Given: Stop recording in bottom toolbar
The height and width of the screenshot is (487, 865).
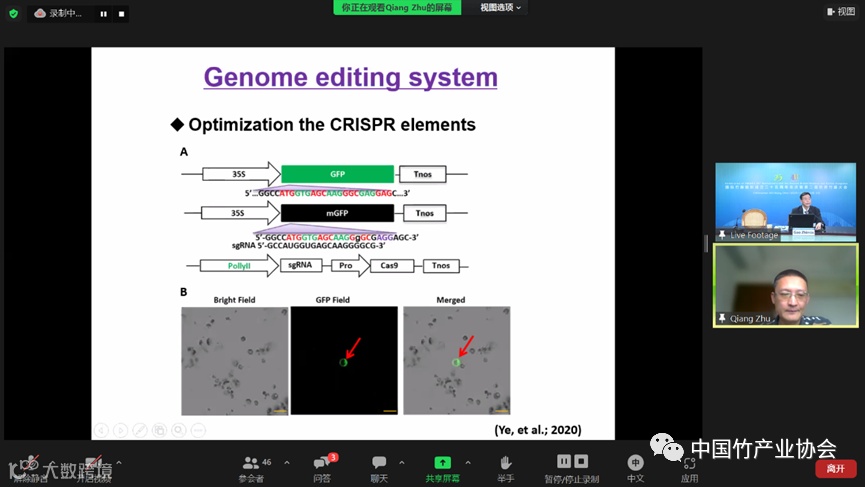Looking at the screenshot, I should 581,461.
